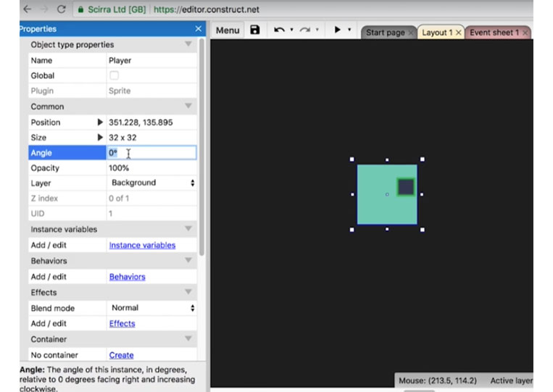Image resolution: width=553 pixels, height=392 pixels.
Task: Open the Blend mode dropdown showing Normal
Action: pyautogui.click(x=151, y=308)
